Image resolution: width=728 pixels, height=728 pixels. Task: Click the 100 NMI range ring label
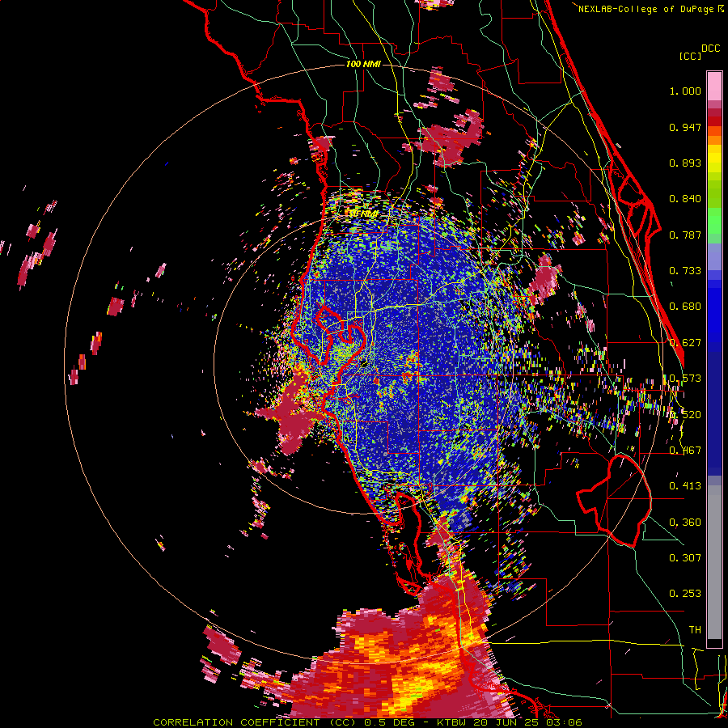tap(363, 64)
